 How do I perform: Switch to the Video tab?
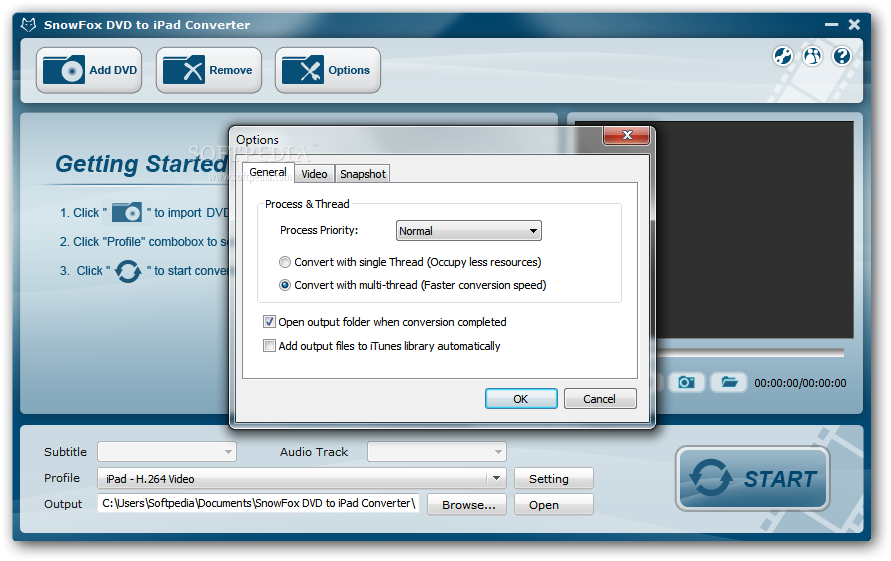pos(314,174)
